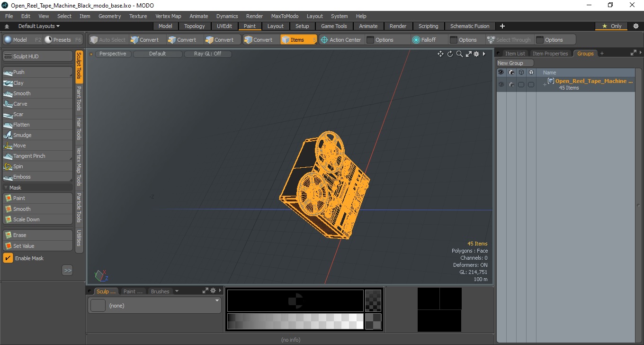Viewport: 644px width, 345px height.
Task: Collapse the Mask section triangle
Action: click(6, 188)
